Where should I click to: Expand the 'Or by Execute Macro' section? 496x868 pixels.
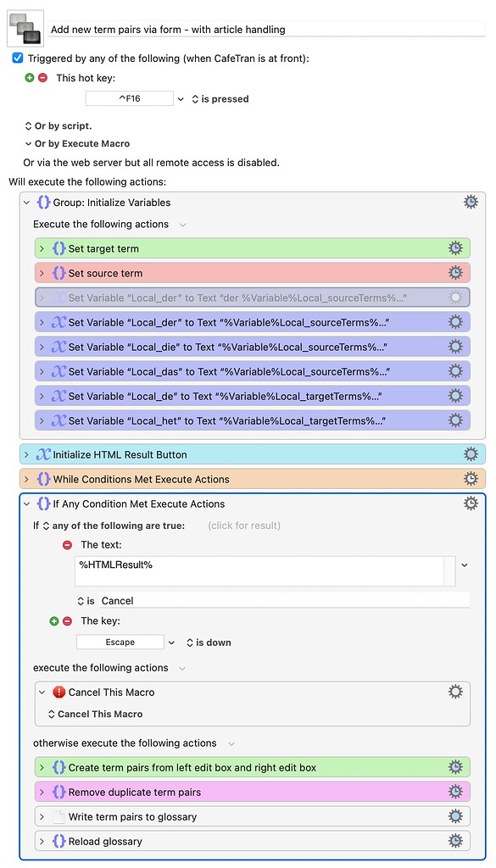tap(28, 143)
